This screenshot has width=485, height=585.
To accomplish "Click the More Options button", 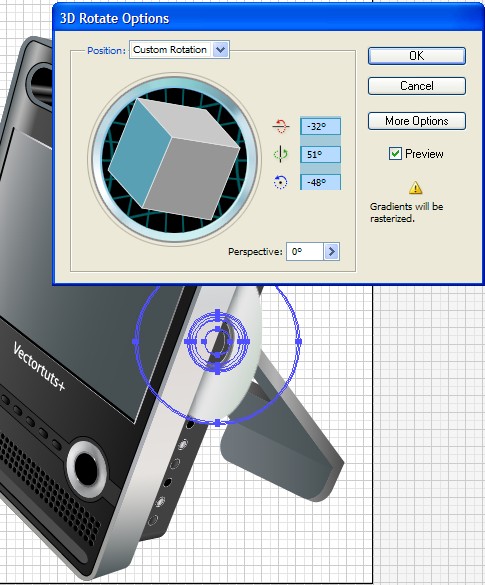I will [417, 121].
